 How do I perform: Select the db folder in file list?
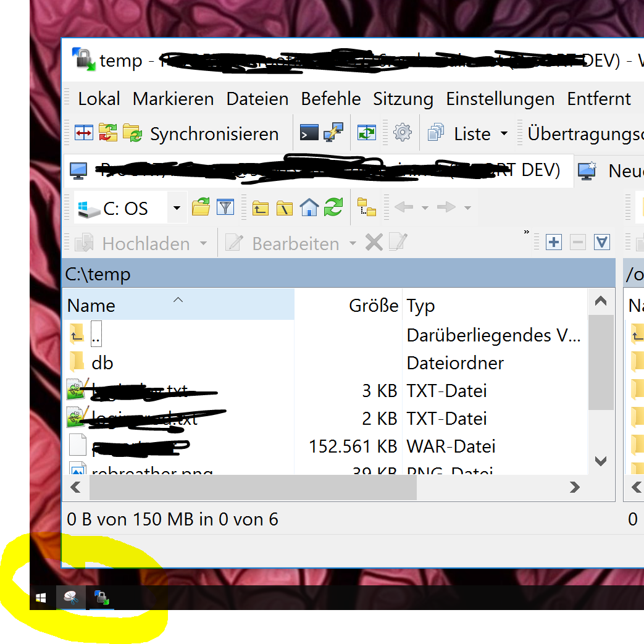pyautogui.click(x=102, y=363)
